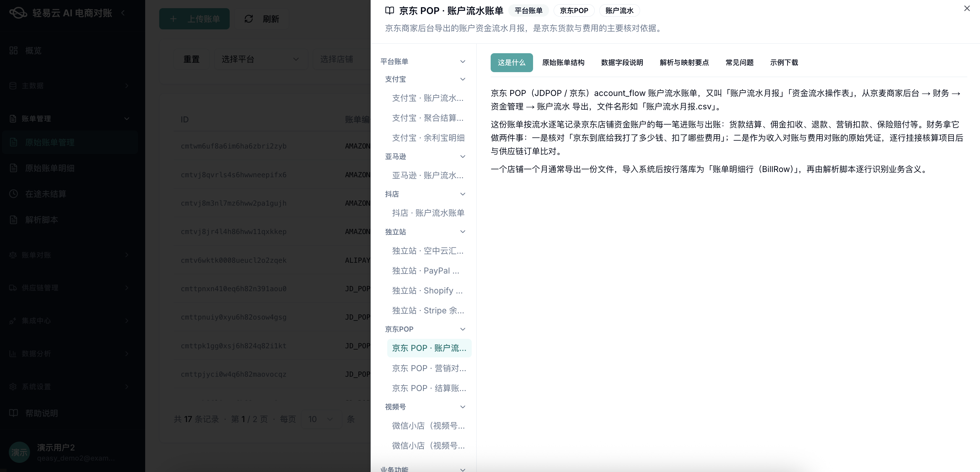Click the 选择店铺 input field

(x=341, y=59)
